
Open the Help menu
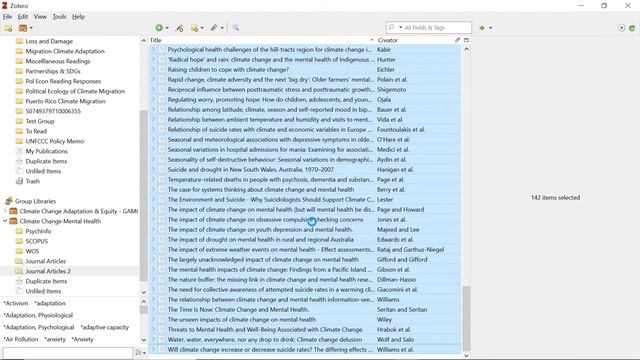tap(78, 17)
